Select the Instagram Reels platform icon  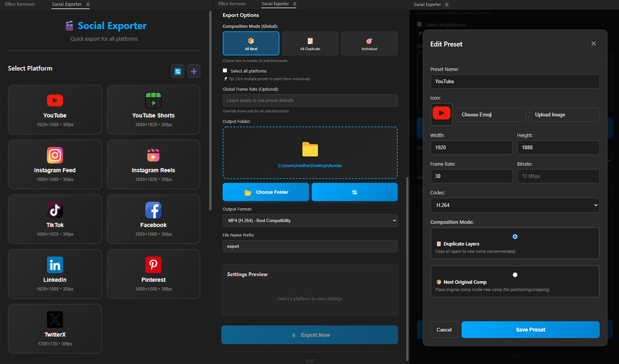coord(153,155)
